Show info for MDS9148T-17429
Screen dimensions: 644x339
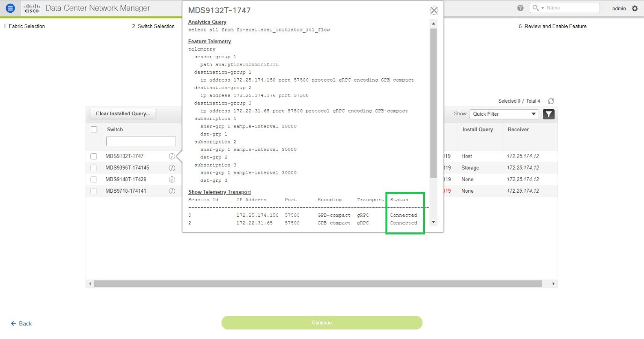tap(172, 180)
